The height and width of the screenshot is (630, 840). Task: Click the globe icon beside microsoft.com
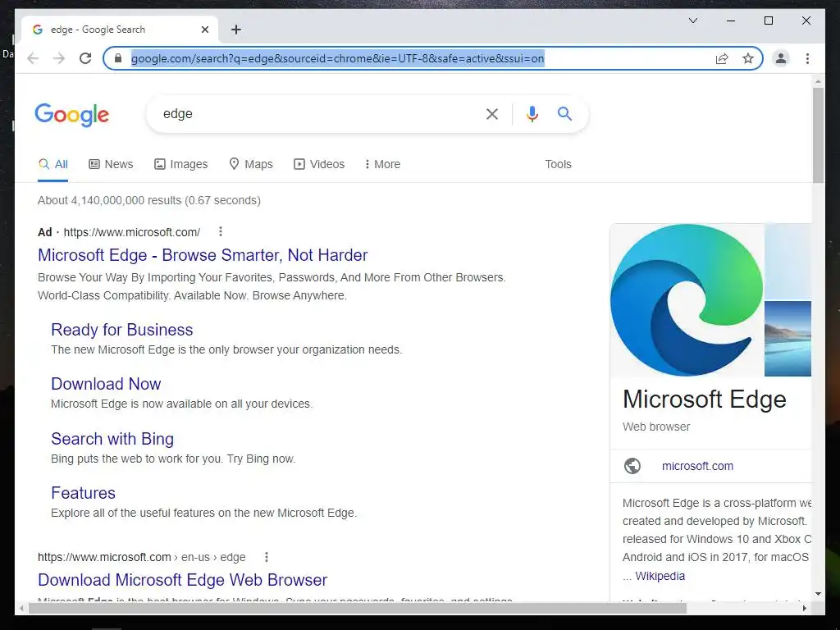(x=632, y=466)
